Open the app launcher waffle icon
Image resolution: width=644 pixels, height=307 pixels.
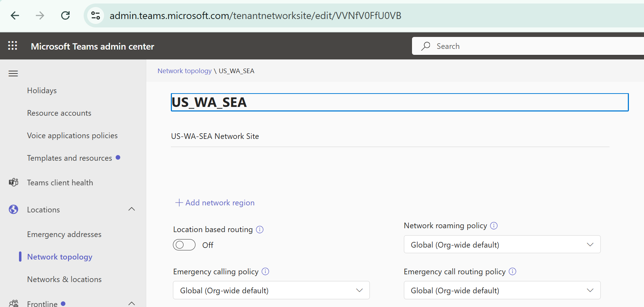pyautogui.click(x=13, y=46)
